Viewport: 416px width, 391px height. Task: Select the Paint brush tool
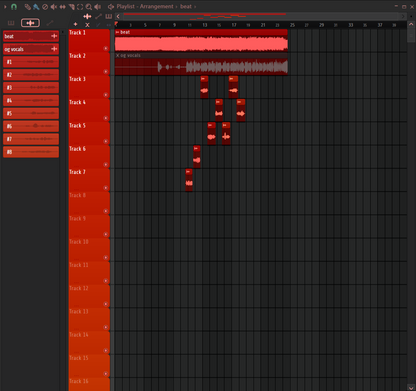click(x=36, y=7)
